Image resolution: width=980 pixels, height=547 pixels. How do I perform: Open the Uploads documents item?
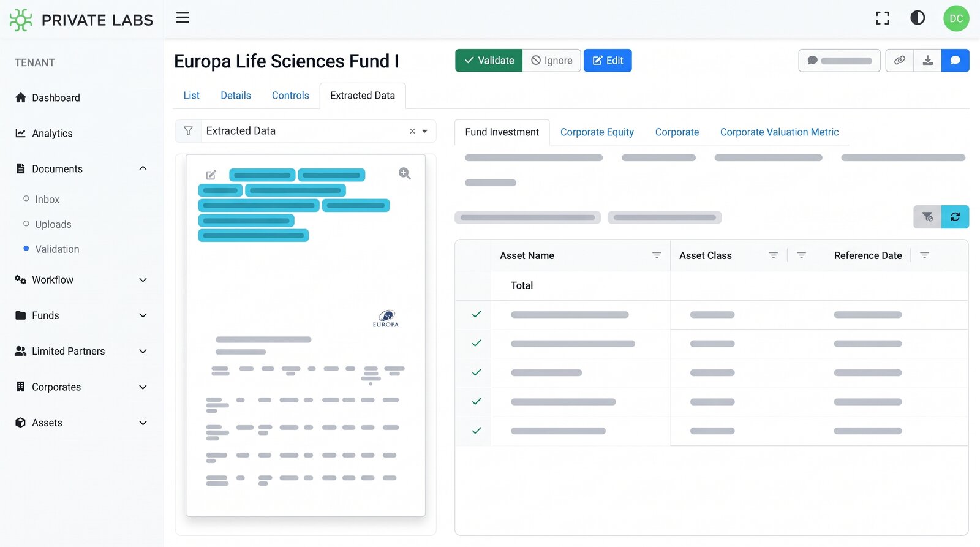53,225
